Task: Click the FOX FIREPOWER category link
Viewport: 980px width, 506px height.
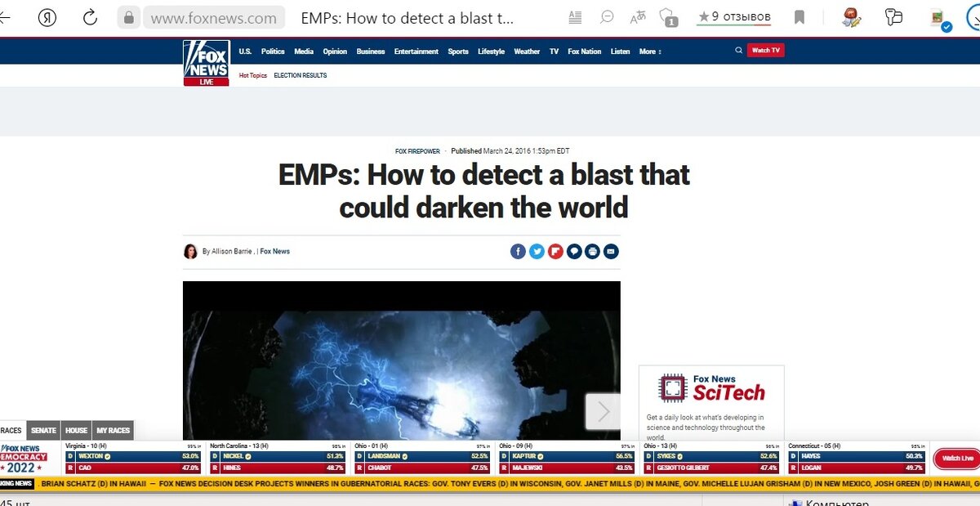Action: tap(417, 151)
